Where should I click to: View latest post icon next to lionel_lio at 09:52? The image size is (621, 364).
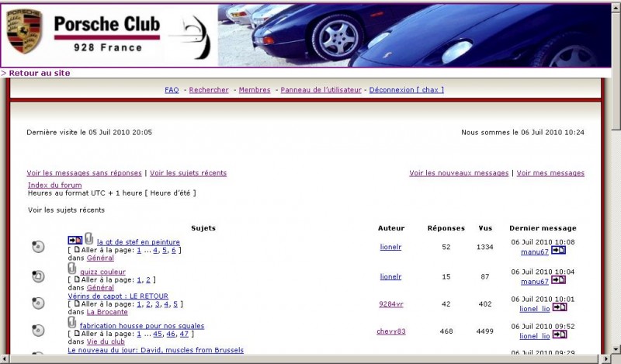coord(560,335)
